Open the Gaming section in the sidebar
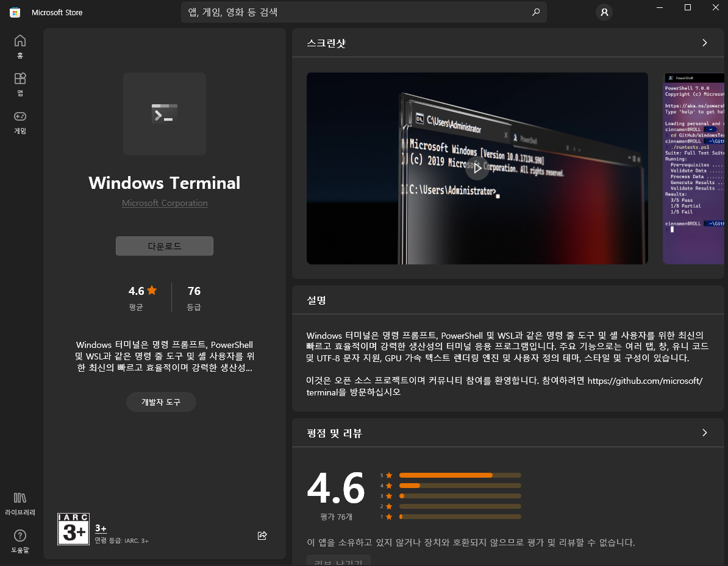 [x=20, y=122]
